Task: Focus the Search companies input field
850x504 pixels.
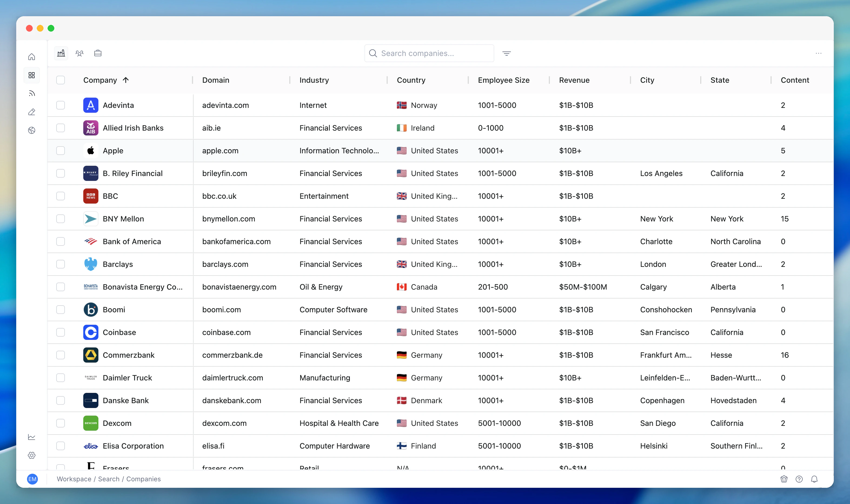Action: [x=429, y=53]
